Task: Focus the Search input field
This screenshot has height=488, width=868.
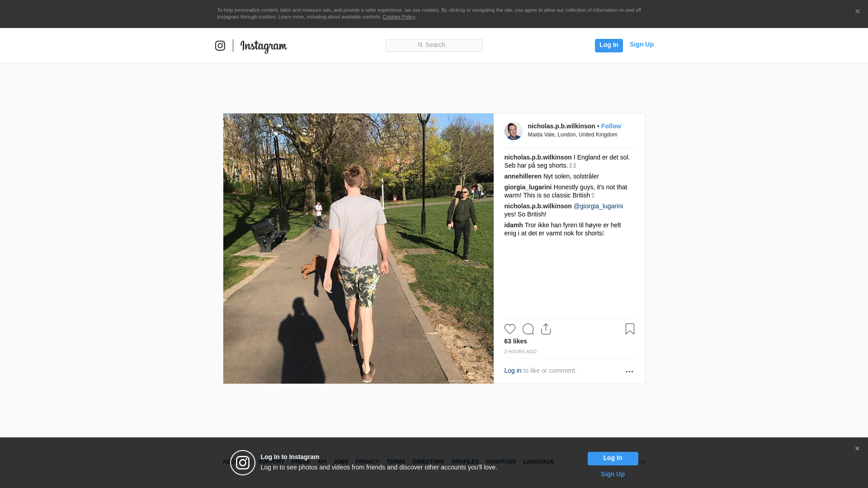Action: pyautogui.click(x=434, y=45)
